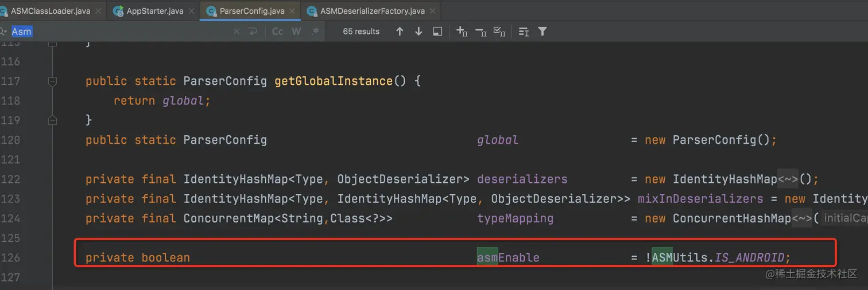Close the ASMClassLoader.java tab

click(99, 11)
